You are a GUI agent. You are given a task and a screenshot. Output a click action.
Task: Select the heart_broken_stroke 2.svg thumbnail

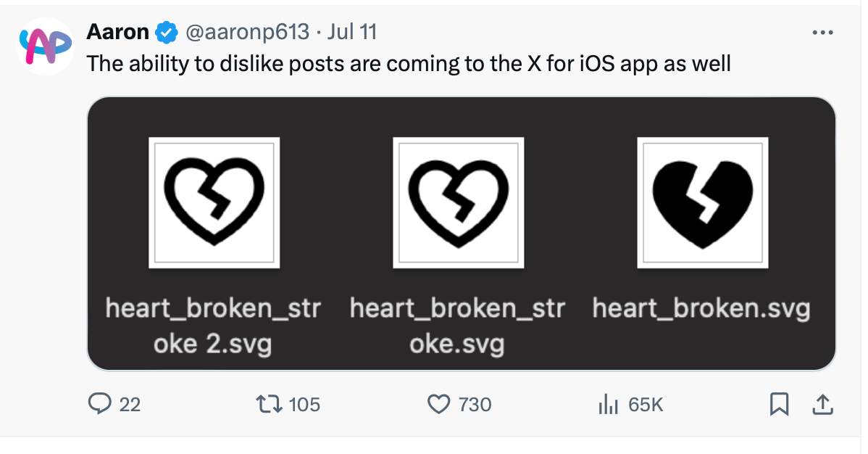[x=214, y=203]
